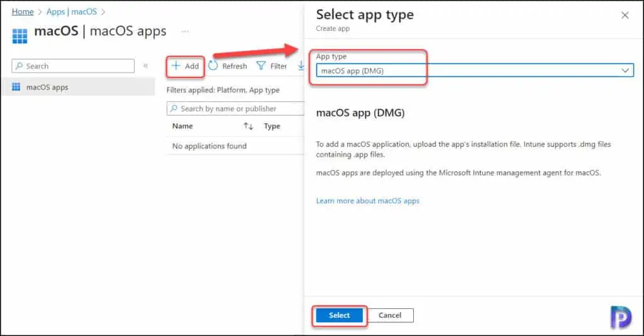
Task: Click the macOS page header grid icon
Action: click(x=19, y=35)
